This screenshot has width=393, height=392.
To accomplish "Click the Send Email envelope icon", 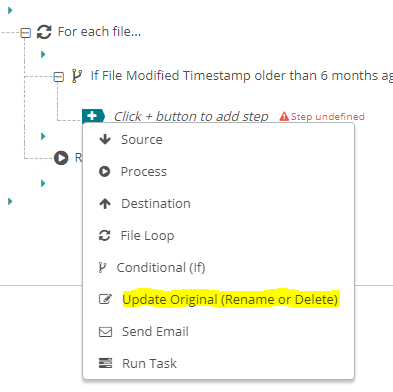I will 105,332.
